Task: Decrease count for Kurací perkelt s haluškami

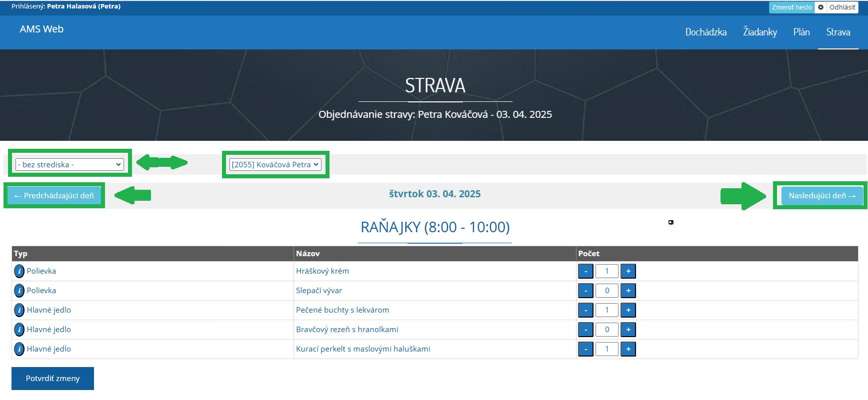Action: pos(585,349)
